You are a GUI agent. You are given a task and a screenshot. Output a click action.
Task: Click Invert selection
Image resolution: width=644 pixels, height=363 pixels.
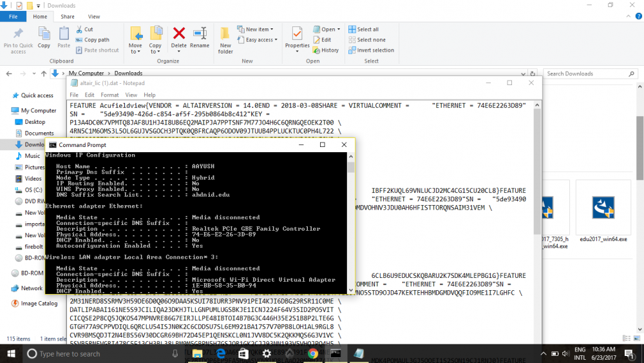(x=372, y=50)
